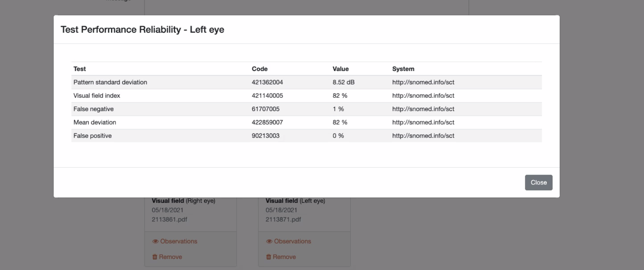Screen dimensions: 644x270
Task: Click file name 2113861.pdf
Action: [169, 219]
